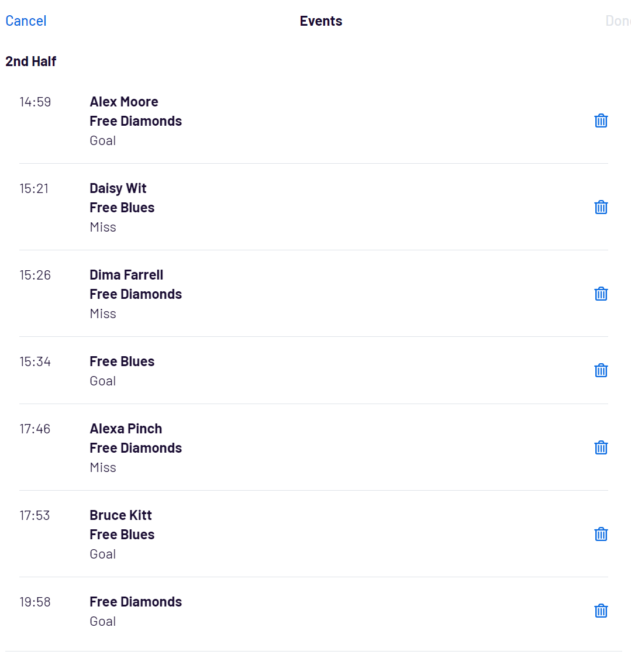Delete the 14:59 Alex Moore goal event
Screen dimensions: 631x672
pyautogui.click(x=601, y=121)
